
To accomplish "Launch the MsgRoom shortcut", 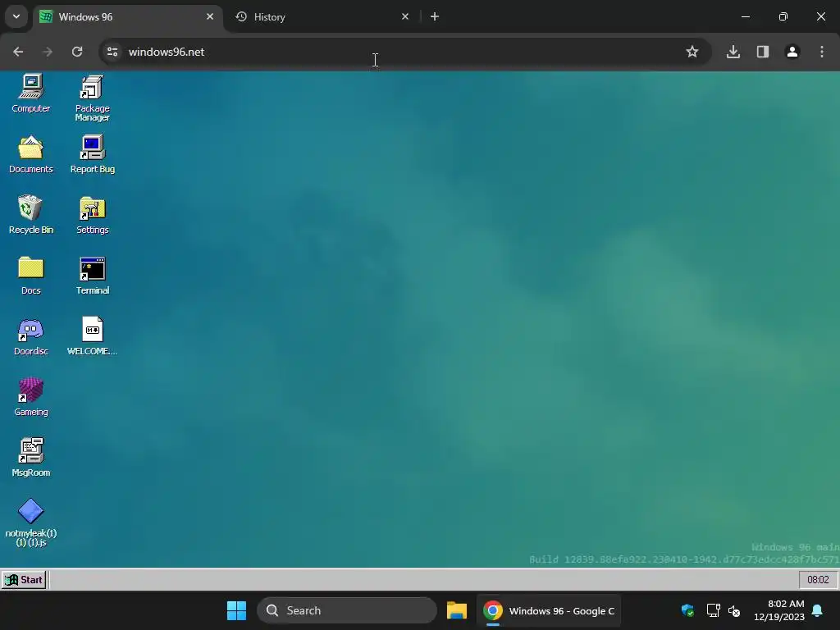I will click(30, 458).
